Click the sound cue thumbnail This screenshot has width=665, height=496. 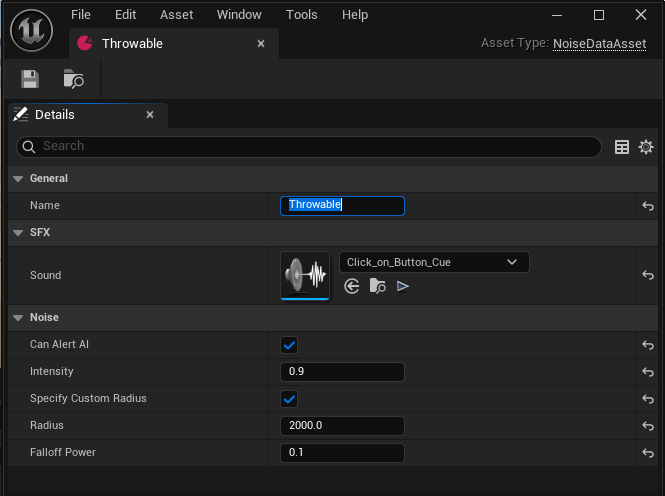pos(305,276)
